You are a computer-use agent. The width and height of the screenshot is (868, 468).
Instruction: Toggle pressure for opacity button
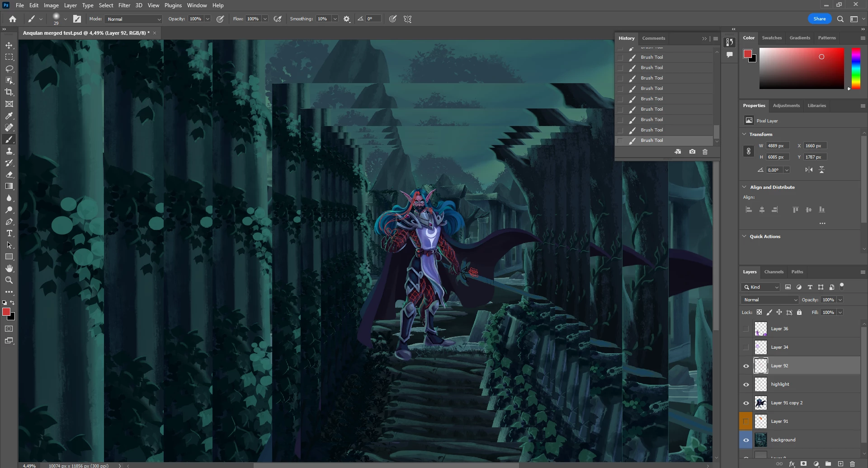[x=220, y=19]
